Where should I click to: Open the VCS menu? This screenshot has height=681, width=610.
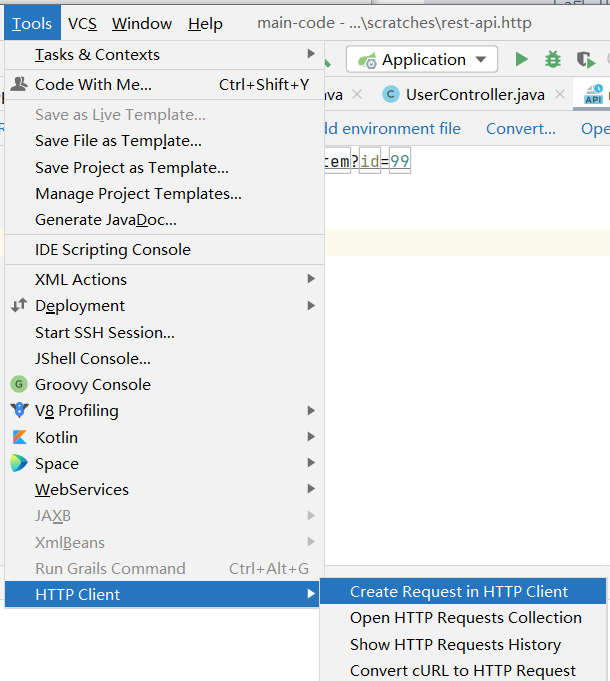(x=82, y=23)
